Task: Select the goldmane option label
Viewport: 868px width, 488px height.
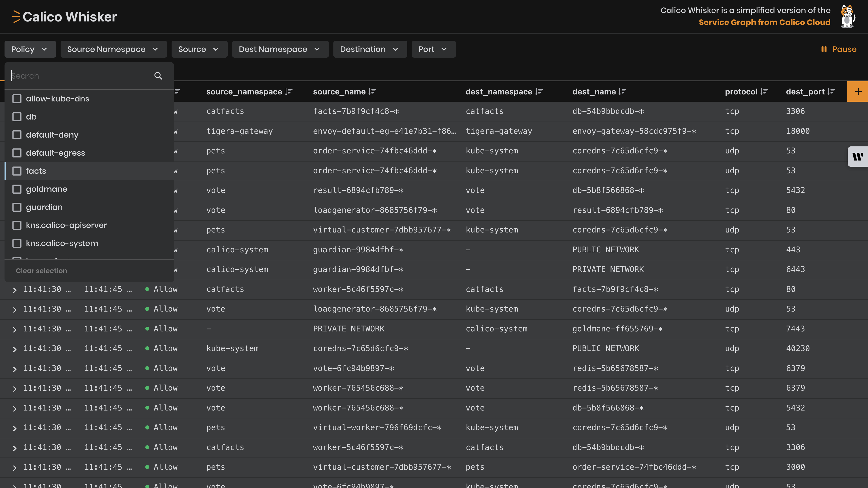Action: [47, 189]
